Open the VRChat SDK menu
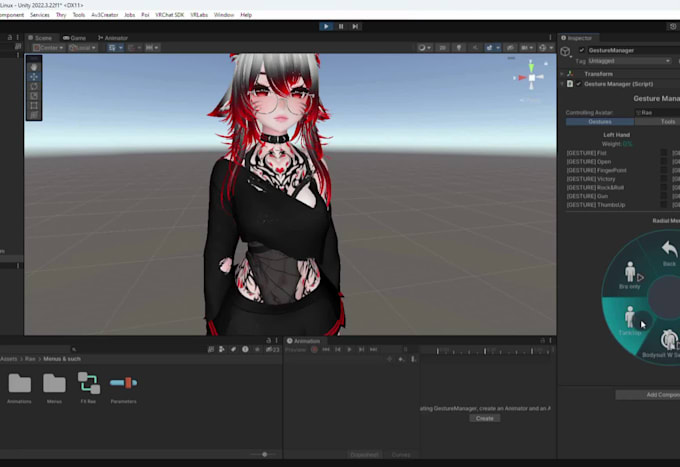Viewport: 680px width, 467px height. click(170, 15)
